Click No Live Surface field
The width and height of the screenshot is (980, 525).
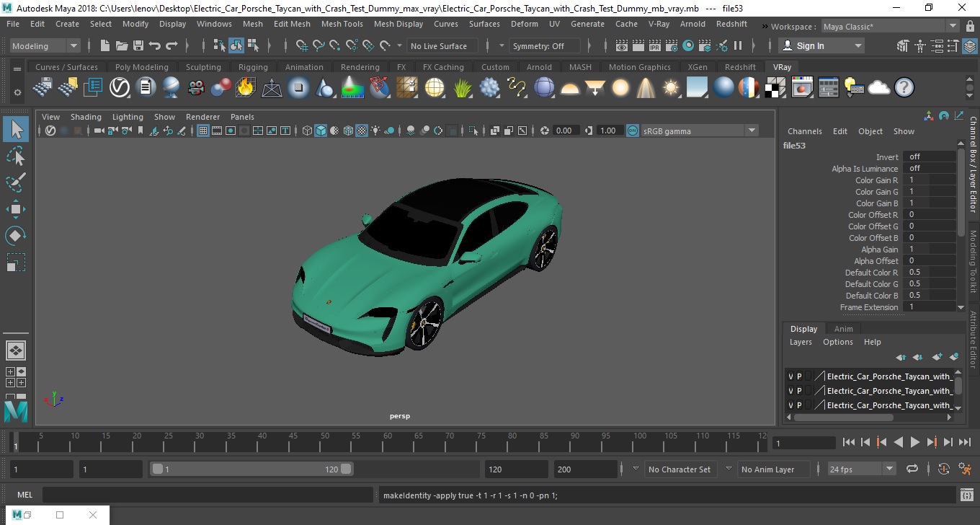pos(442,45)
